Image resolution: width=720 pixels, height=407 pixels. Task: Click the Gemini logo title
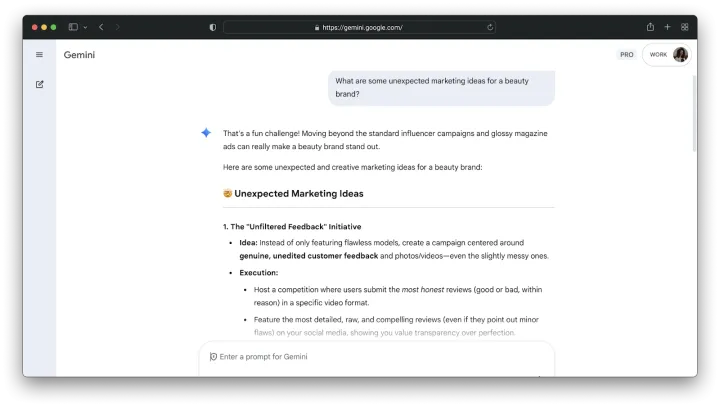[79, 55]
